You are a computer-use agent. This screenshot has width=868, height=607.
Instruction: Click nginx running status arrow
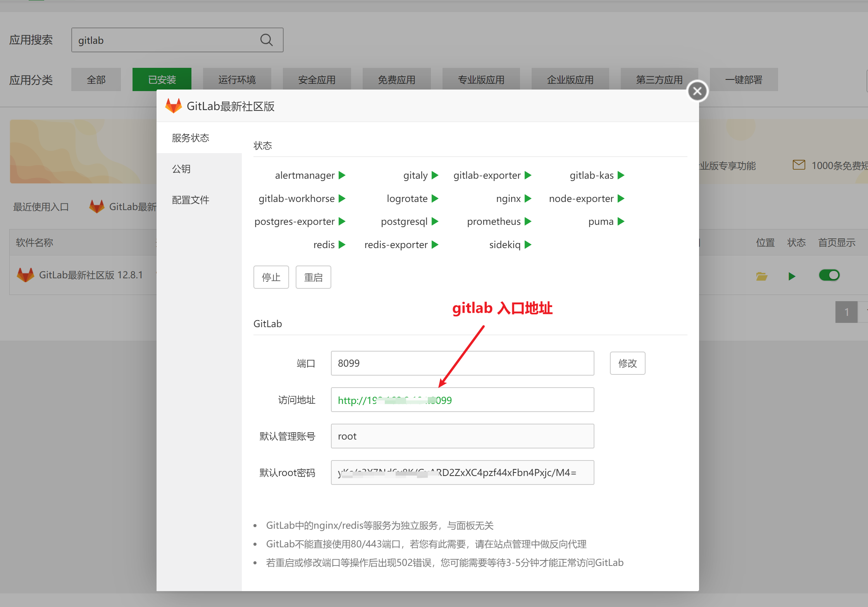528,198
